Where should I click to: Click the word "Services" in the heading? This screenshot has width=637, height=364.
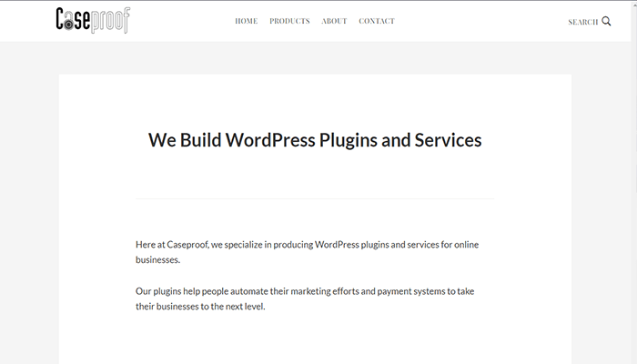click(448, 140)
